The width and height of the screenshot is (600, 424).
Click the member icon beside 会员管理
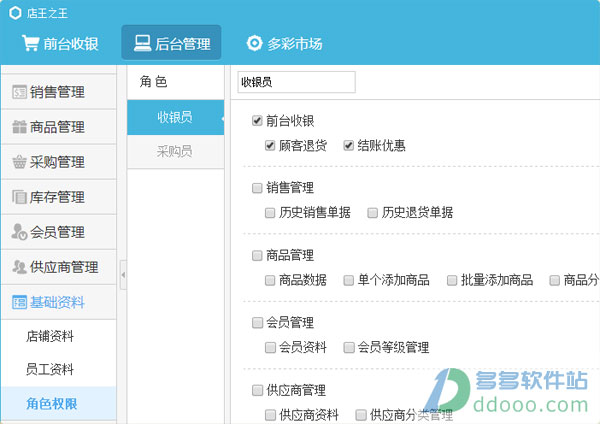point(19,232)
